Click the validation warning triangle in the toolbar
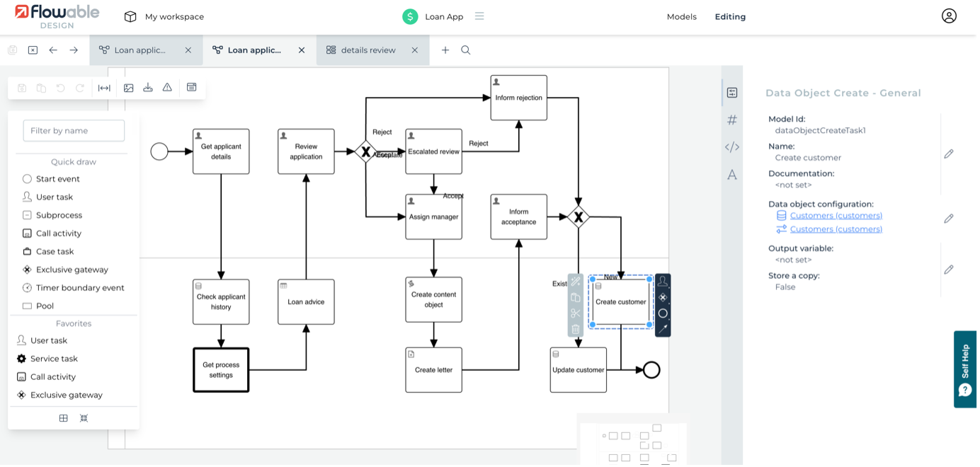Viewport: 980px width, 467px height. pos(168,88)
